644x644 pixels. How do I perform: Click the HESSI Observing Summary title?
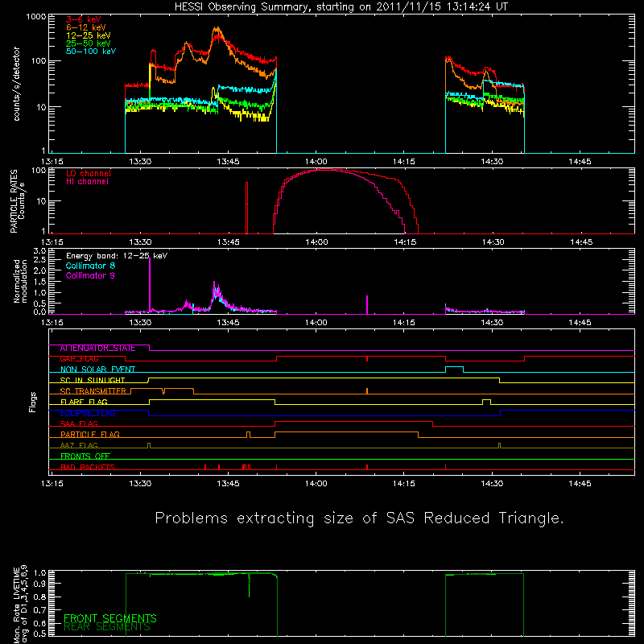point(341,7)
